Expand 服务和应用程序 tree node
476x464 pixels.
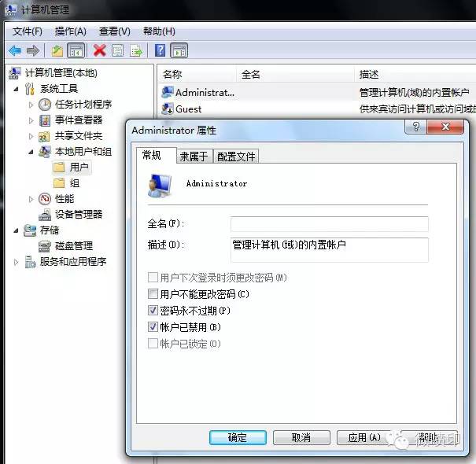16,262
